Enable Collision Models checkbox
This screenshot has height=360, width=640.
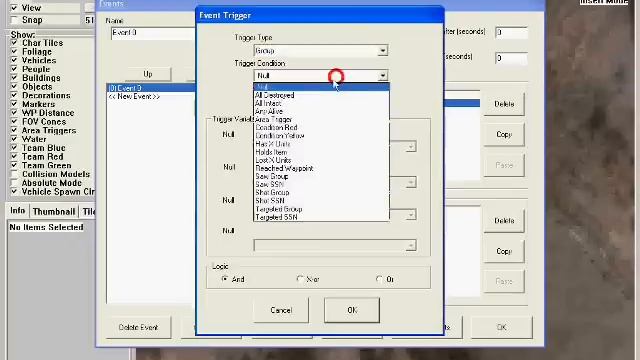14,174
